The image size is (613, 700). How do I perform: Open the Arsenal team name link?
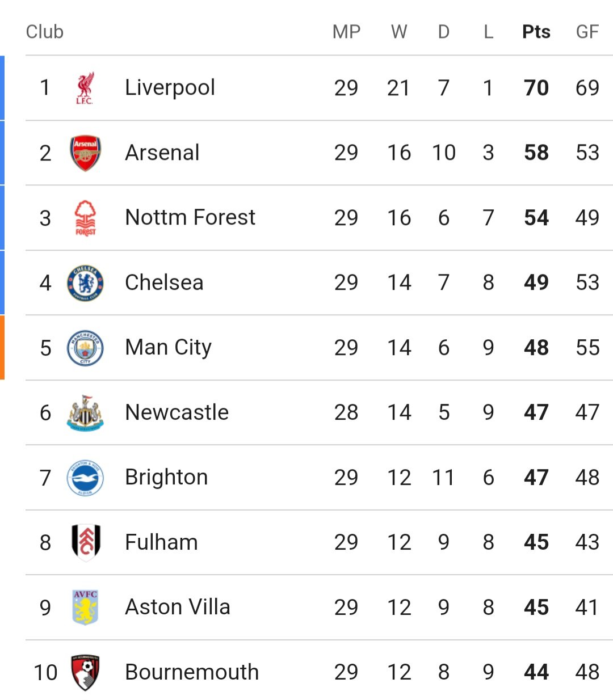click(162, 153)
